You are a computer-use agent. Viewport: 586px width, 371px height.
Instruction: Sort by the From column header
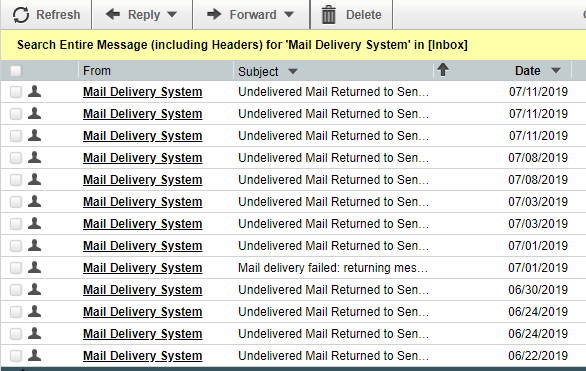97,71
